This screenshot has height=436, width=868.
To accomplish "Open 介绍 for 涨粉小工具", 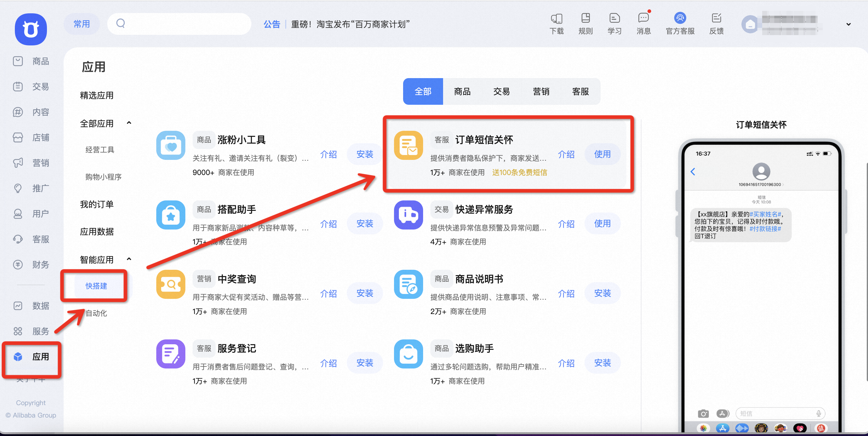I will (x=328, y=154).
